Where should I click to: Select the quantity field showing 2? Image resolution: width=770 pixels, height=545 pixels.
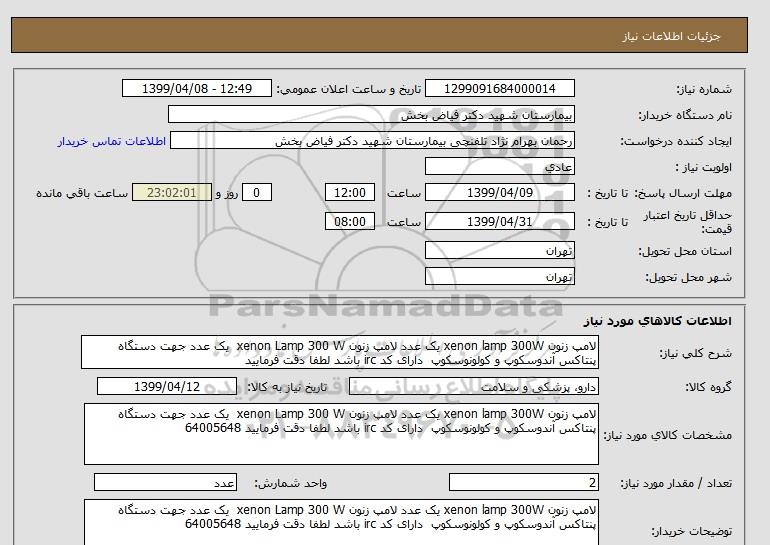523,483
